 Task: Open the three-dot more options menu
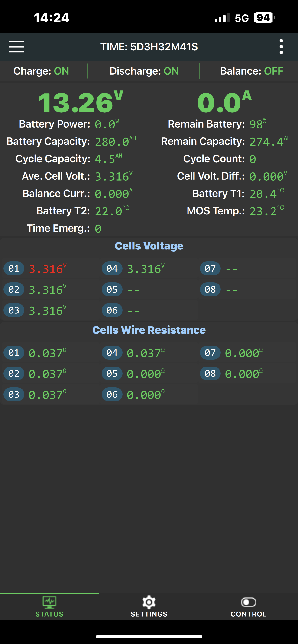coord(281,47)
